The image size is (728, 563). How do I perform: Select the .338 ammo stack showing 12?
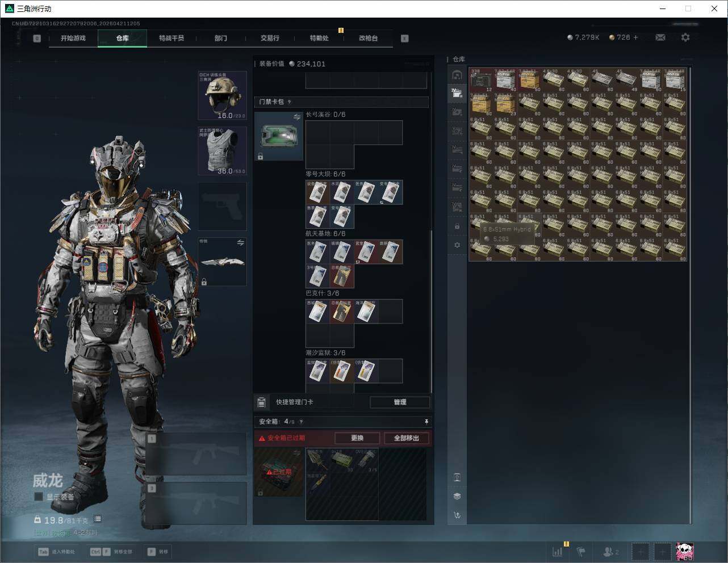[481, 80]
